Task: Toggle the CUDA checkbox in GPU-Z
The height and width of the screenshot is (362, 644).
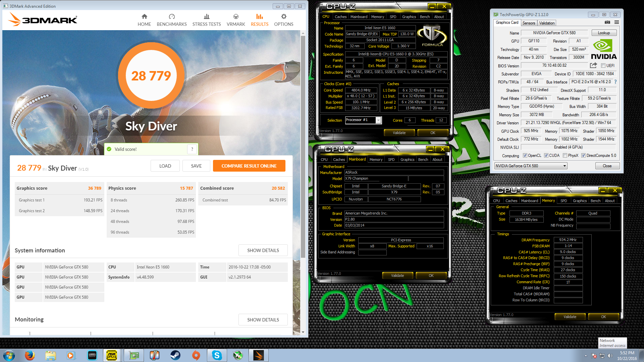Action: pyautogui.click(x=546, y=156)
